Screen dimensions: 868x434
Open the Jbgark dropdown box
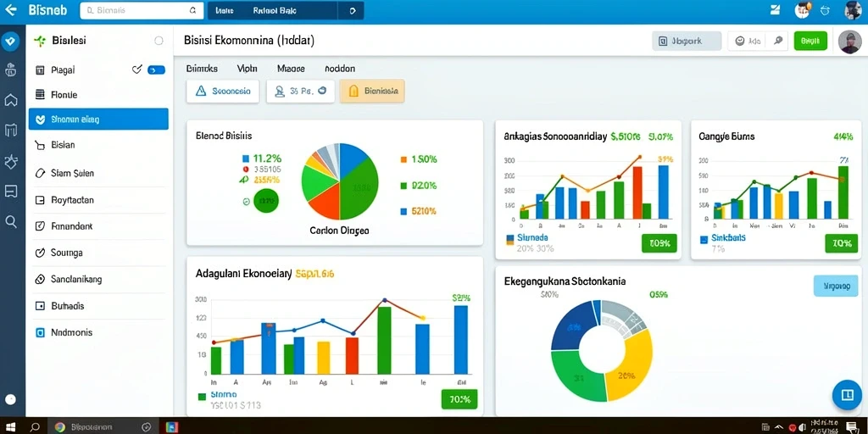tap(687, 41)
